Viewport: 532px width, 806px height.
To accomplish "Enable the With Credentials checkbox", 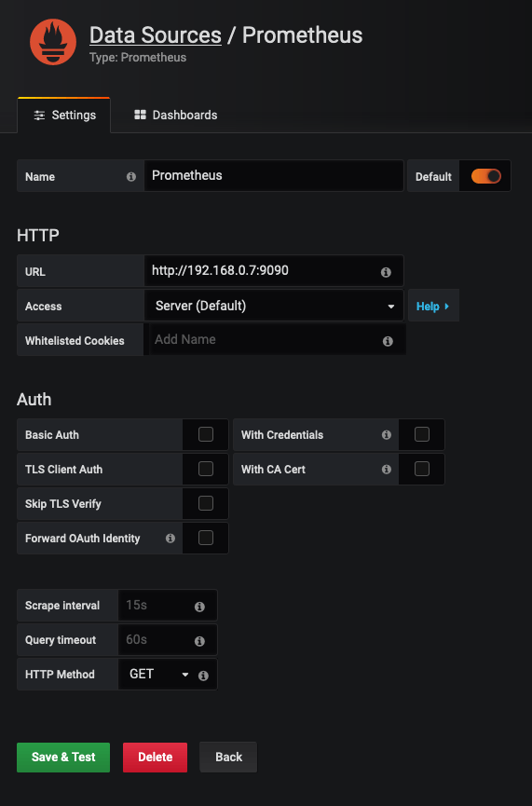I will click(421, 434).
